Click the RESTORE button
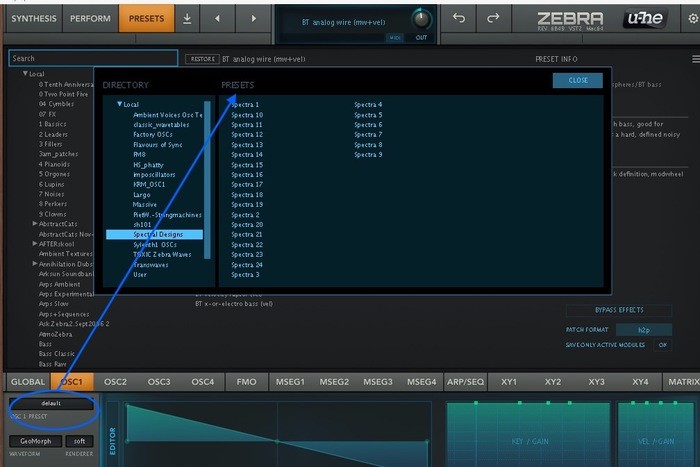700x467 pixels. [x=202, y=59]
